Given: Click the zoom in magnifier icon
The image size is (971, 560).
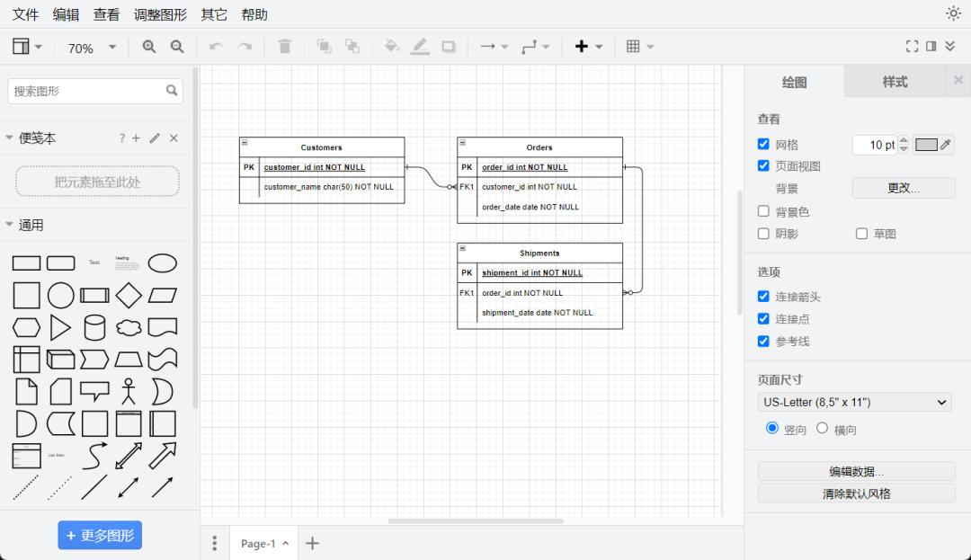Looking at the screenshot, I should tap(149, 47).
